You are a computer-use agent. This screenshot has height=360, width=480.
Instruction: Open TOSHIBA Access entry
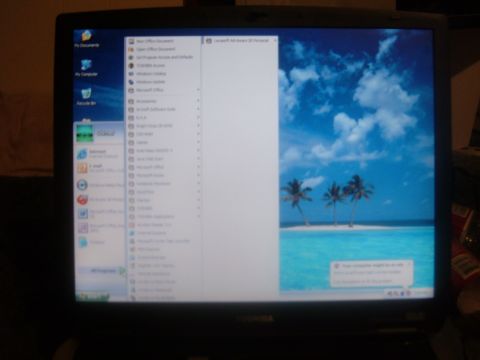(x=163, y=65)
